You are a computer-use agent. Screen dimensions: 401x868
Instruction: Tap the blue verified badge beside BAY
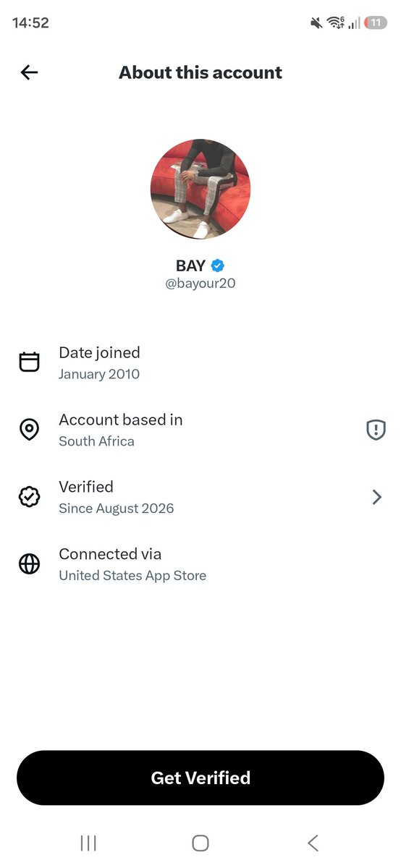[x=217, y=265]
